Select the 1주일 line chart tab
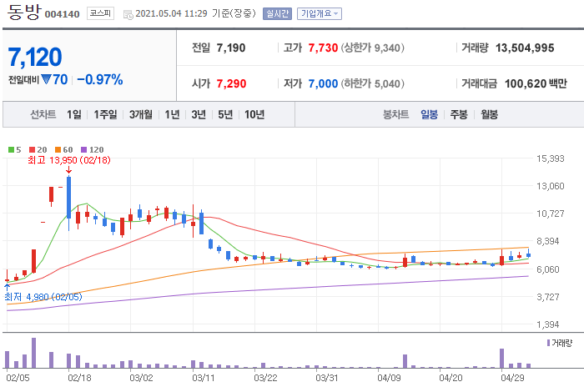The width and height of the screenshot is (584, 392). [105, 114]
